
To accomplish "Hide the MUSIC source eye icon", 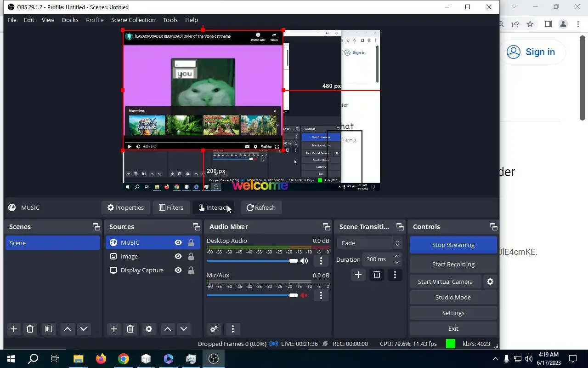I will (x=178, y=242).
